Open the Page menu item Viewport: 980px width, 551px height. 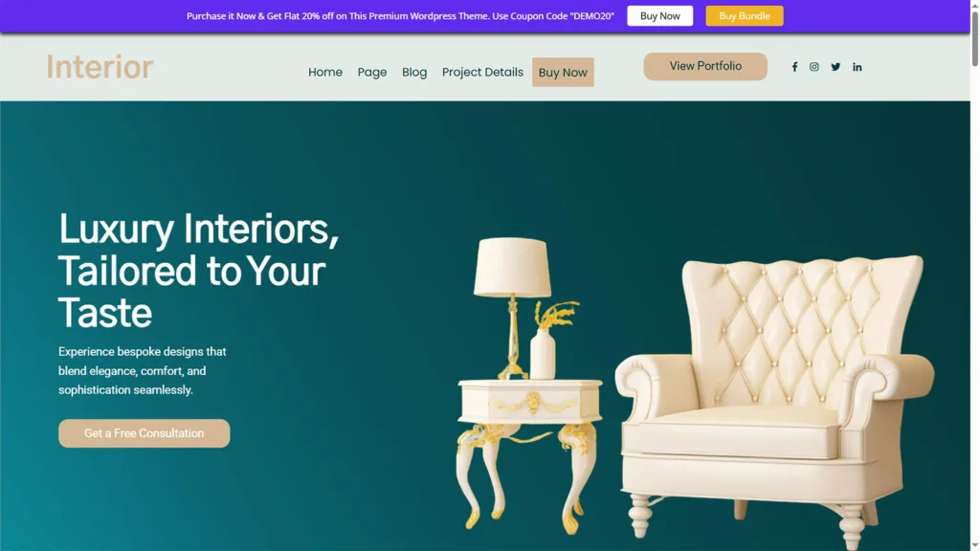click(x=372, y=73)
